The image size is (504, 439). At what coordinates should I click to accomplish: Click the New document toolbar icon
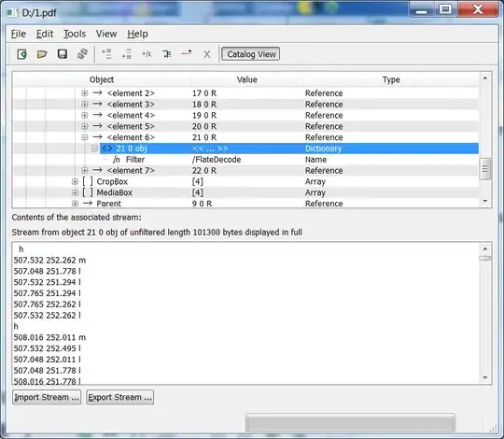coord(21,54)
